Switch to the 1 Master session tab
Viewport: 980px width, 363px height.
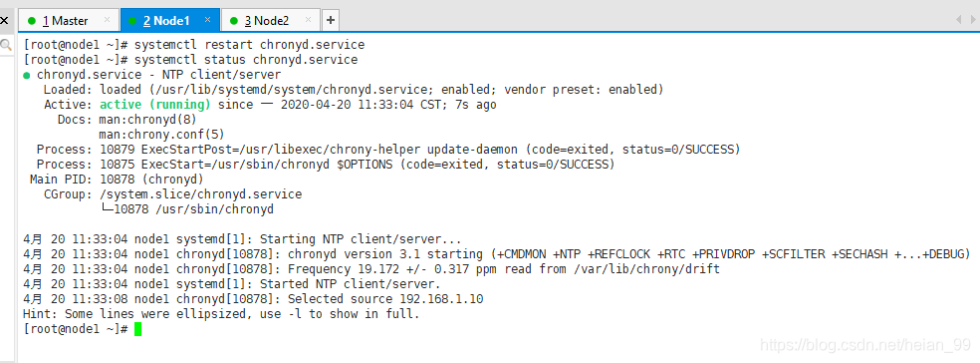tap(65, 21)
